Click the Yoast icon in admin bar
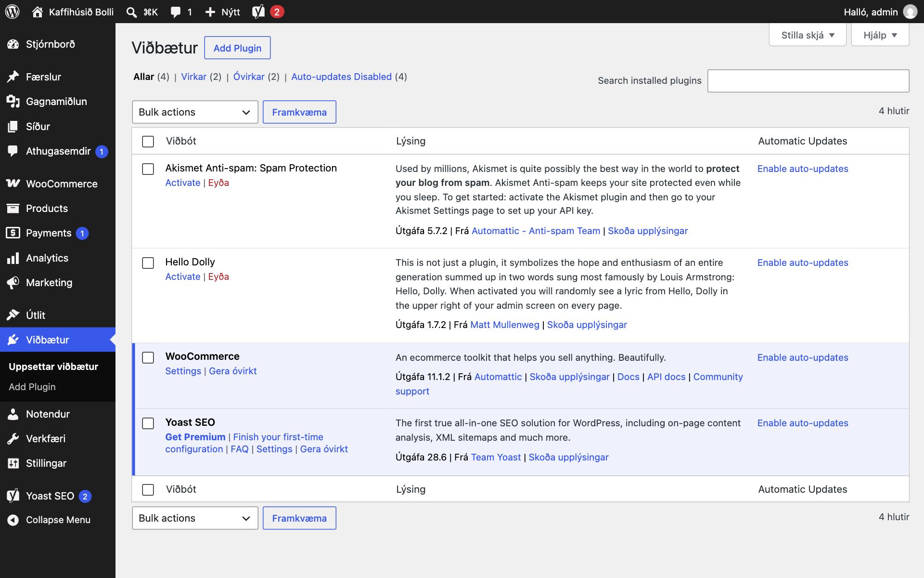Screen dimensions: 924x578 tap(258, 12)
